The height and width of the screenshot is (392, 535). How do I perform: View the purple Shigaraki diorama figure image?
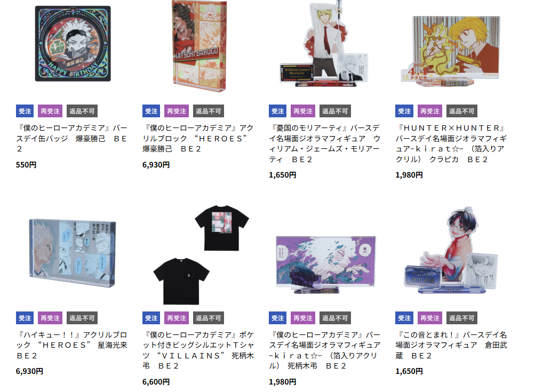pyautogui.click(x=325, y=265)
